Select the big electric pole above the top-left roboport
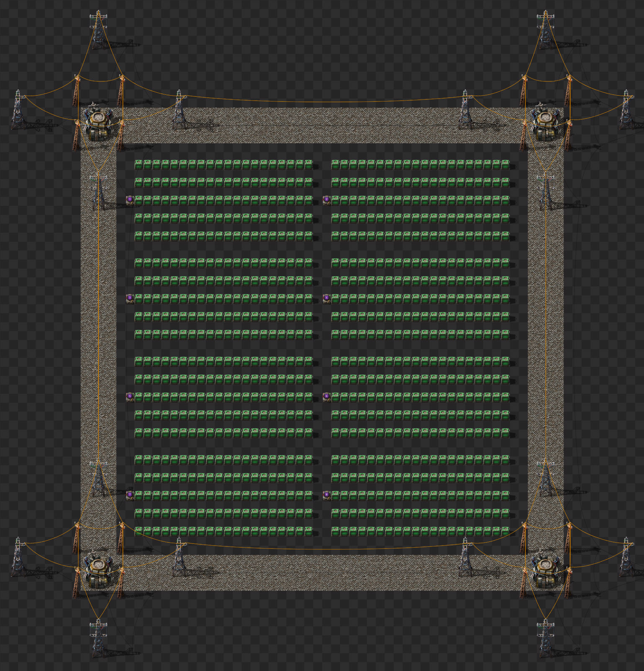This screenshot has height=671, width=644. (x=98, y=29)
